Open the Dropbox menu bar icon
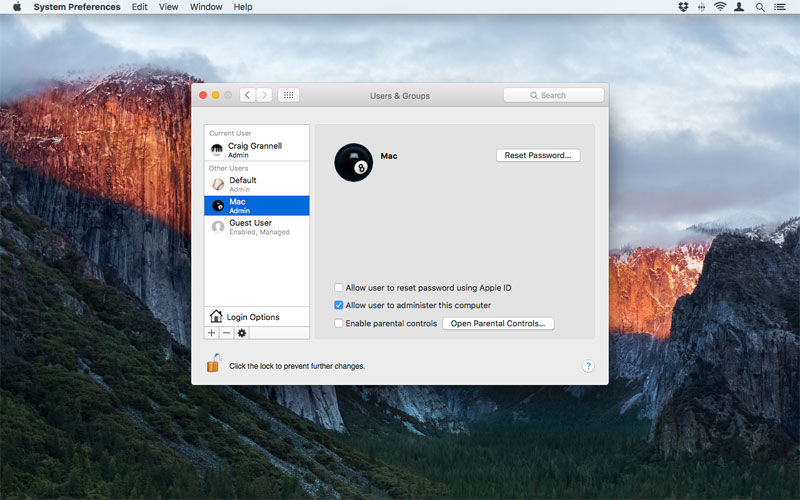The width and height of the screenshot is (800, 500). 683,7
